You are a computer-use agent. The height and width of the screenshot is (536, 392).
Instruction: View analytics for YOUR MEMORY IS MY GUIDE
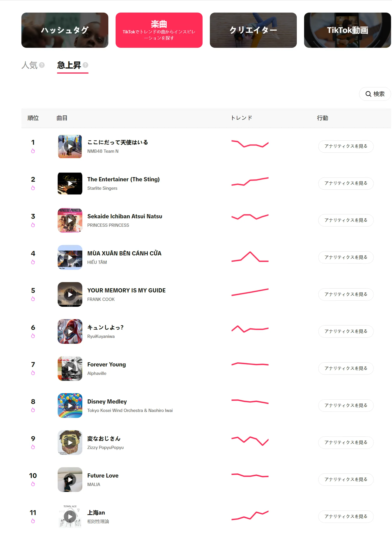[x=346, y=294]
